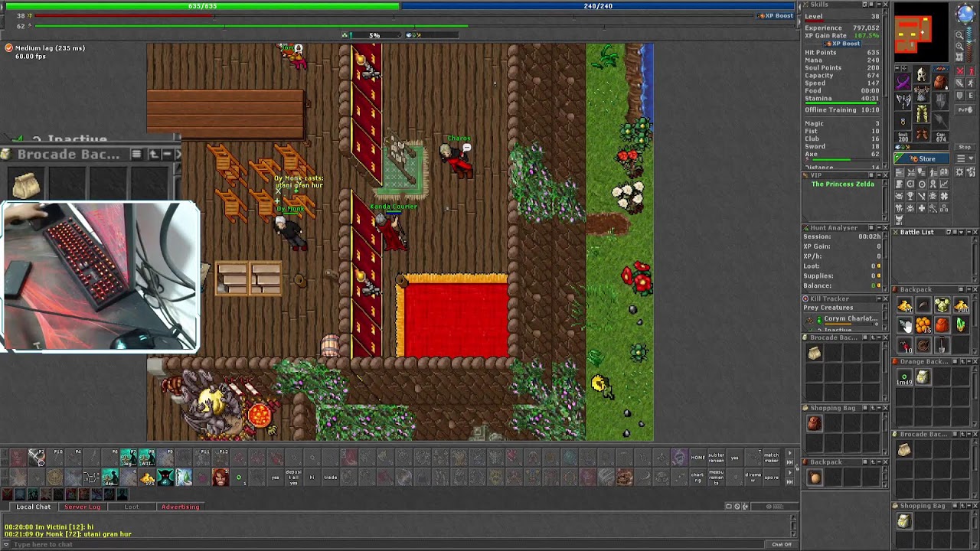Select the brocade bag in floating window
Image resolution: width=980 pixels, height=551 pixels.
(x=25, y=185)
